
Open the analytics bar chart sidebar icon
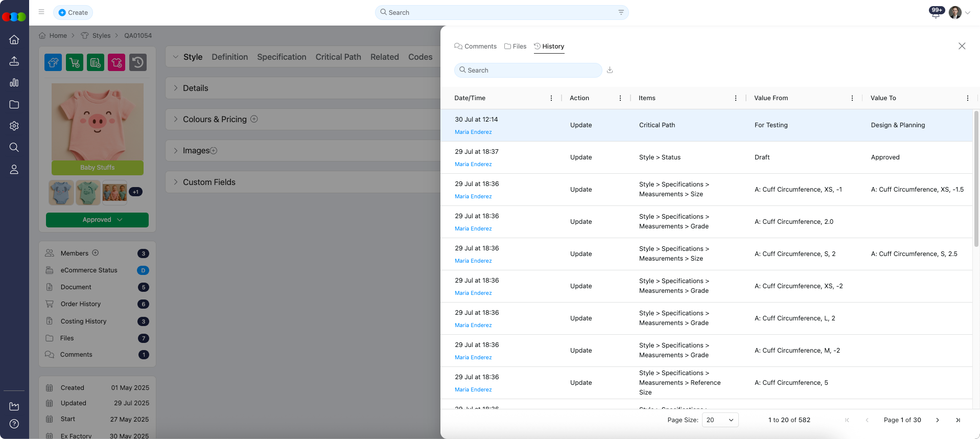pyautogui.click(x=14, y=83)
